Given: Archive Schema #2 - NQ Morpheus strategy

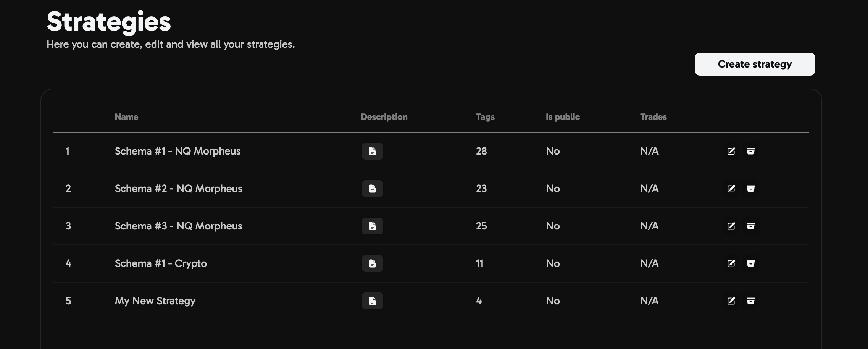Looking at the screenshot, I should pos(751,189).
